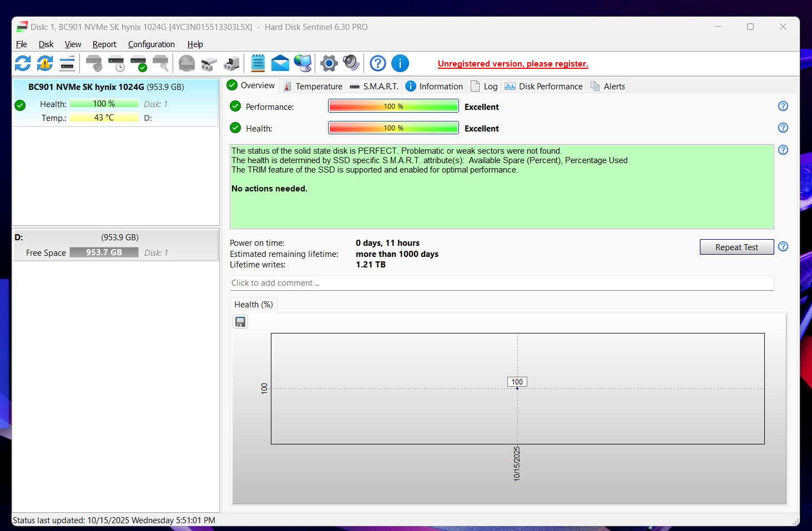Click the Repeat Test button

(x=737, y=247)
